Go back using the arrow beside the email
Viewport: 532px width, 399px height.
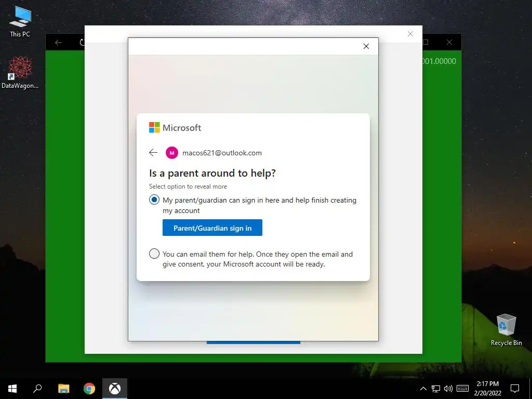click(x=153, y=153)
